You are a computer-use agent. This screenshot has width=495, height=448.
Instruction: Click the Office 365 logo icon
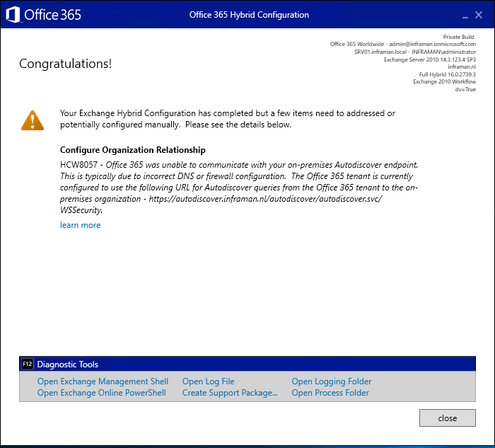[x=13, y=14]
